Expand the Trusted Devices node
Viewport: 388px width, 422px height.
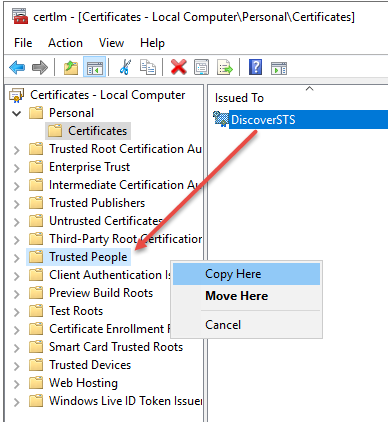(x=16, y=365)
